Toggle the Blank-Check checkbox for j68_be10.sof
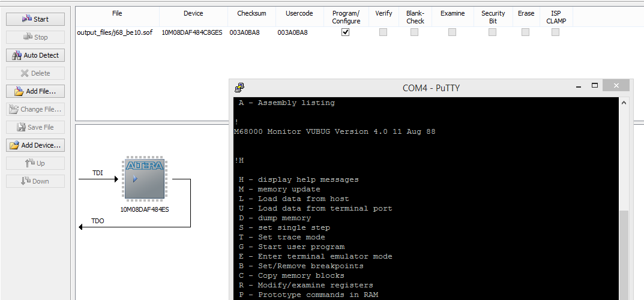Screen dimensions: 644x300 (x=414, y=32)
